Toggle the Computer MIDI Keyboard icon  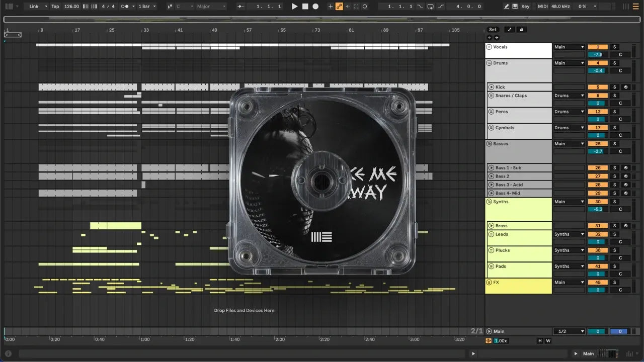pyautogui.click(x=515, y=7)
